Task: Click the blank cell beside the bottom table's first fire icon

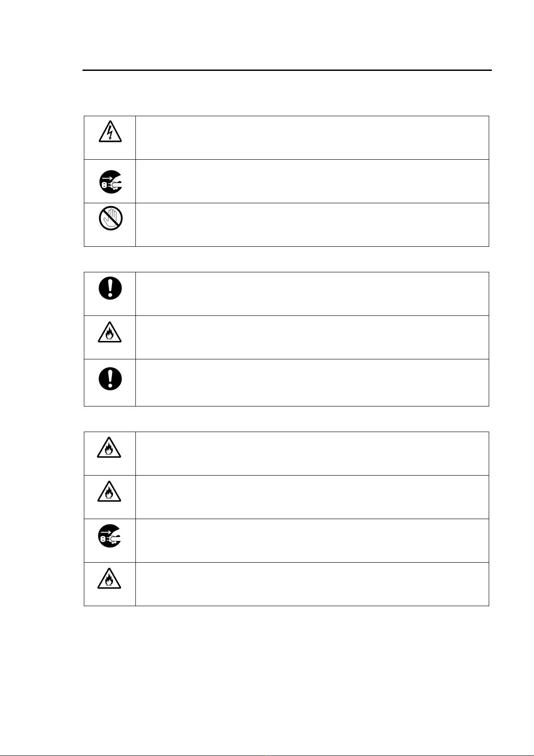Action: click(x=312, y=454)
